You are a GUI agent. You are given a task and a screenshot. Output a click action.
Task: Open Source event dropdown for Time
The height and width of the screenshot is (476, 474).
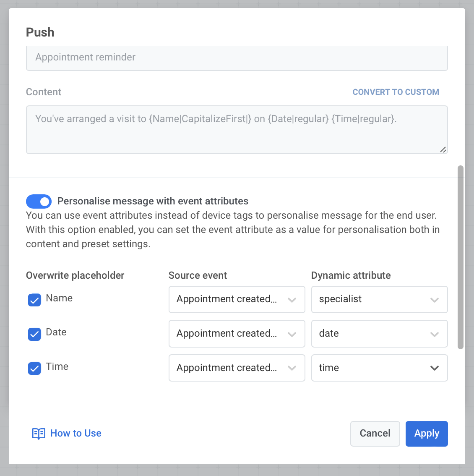237,368
